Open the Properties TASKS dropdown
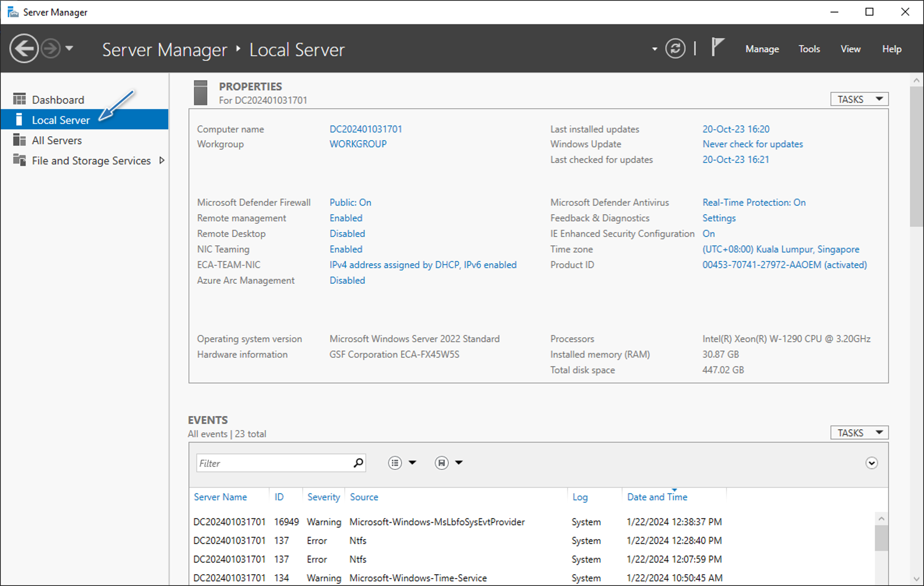924x586 pixels. [x=859, y=99]
